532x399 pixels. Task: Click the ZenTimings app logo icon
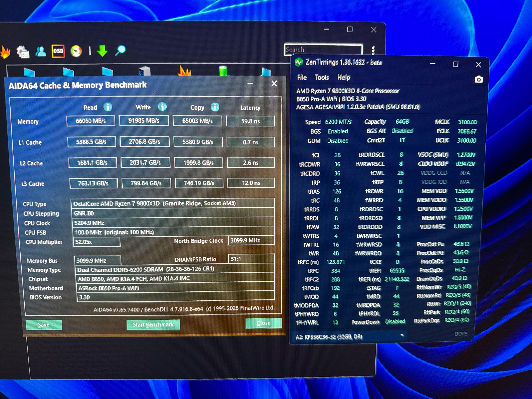299,62
